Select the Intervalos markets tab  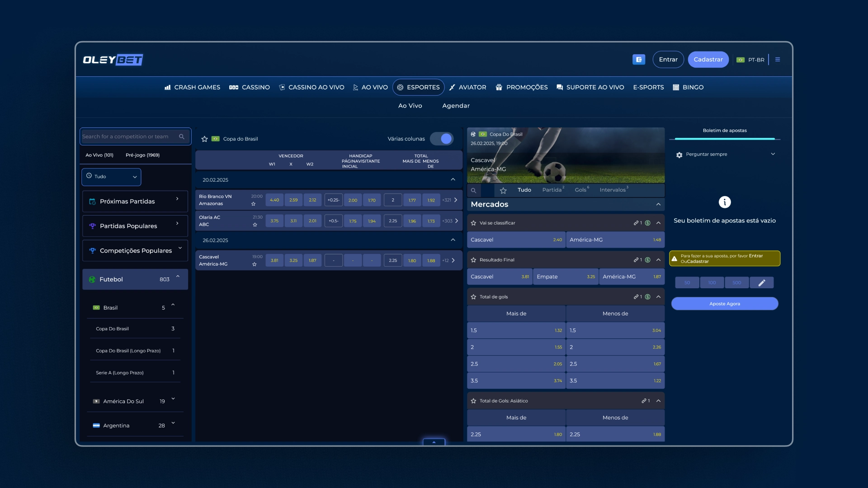click(613, 190)
